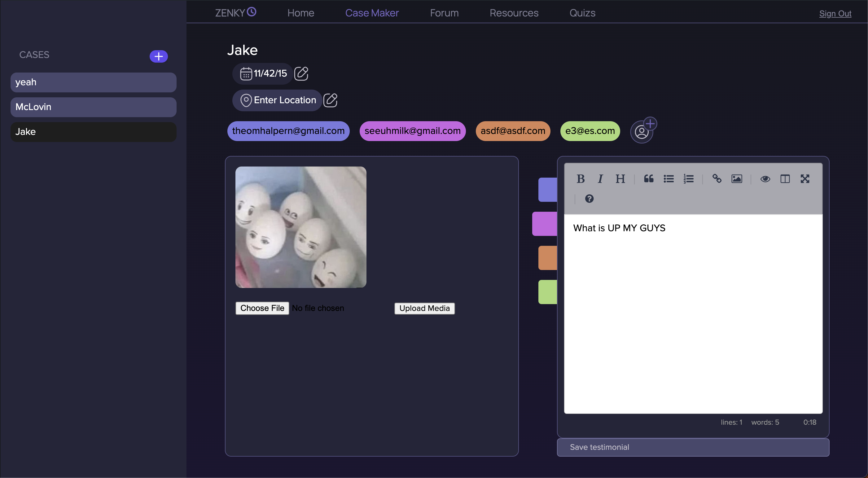Go to the Resources page
The image size is (868, 478).
(514, 13)
